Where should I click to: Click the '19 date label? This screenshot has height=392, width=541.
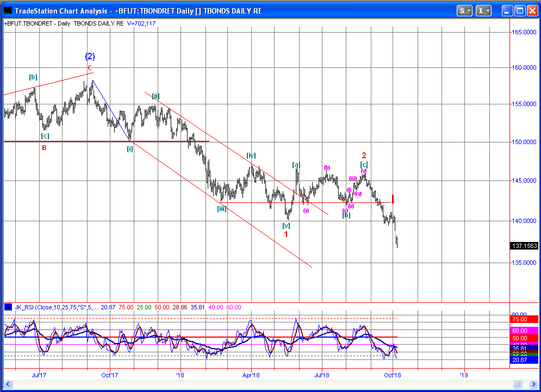coord(464,375)
